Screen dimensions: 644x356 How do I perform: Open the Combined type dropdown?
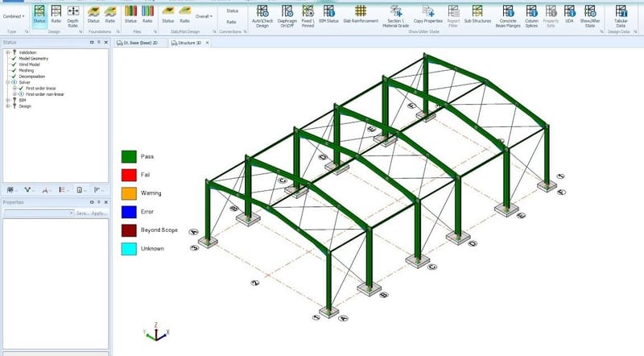coord(14,16)
